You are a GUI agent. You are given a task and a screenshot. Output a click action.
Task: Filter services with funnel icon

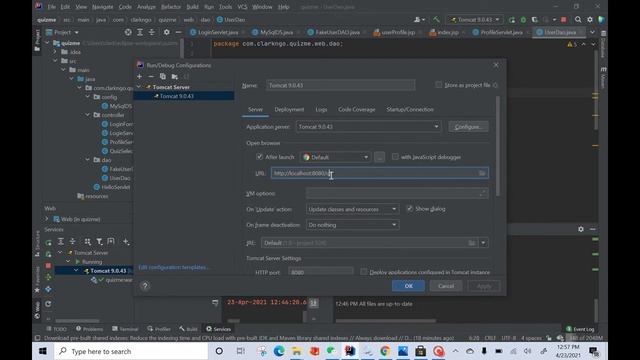99,242
